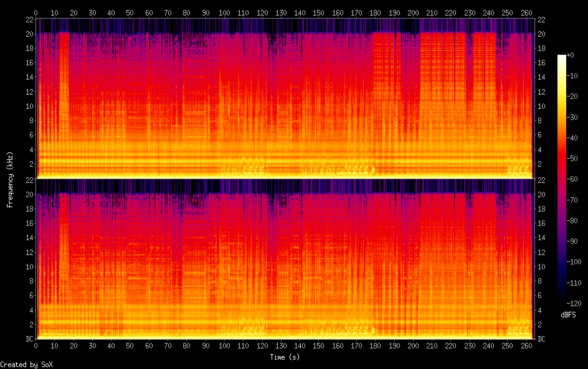The image size is (588, 369).
Task: Click the "DC" label at the bottom-left axis
Action: [29, 339]
